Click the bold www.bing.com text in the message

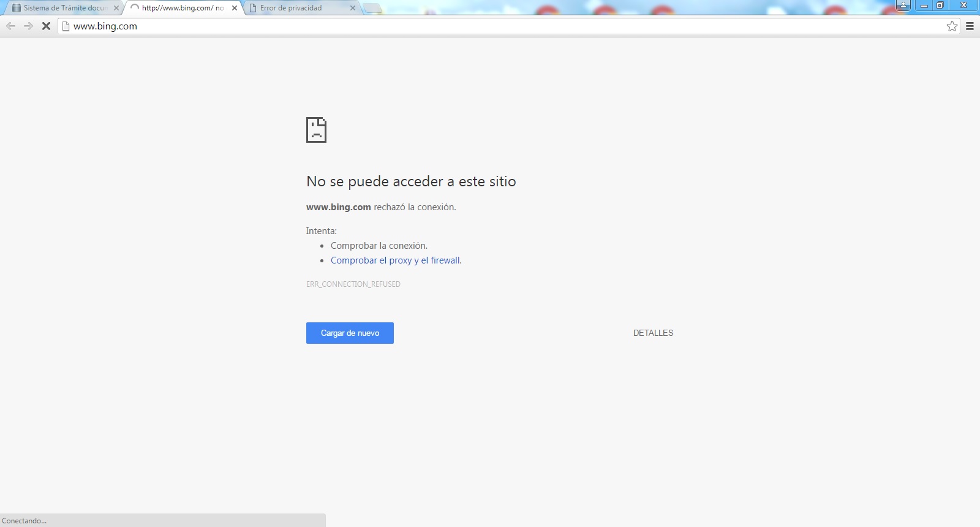tap(338, 207)
